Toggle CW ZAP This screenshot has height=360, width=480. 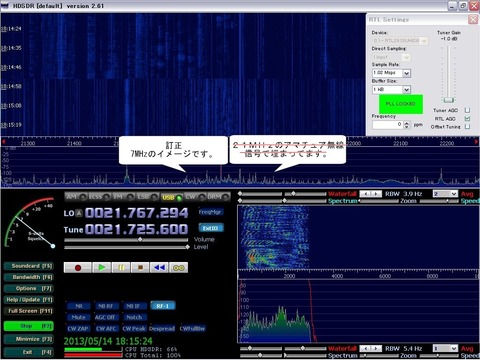(78, 329)
